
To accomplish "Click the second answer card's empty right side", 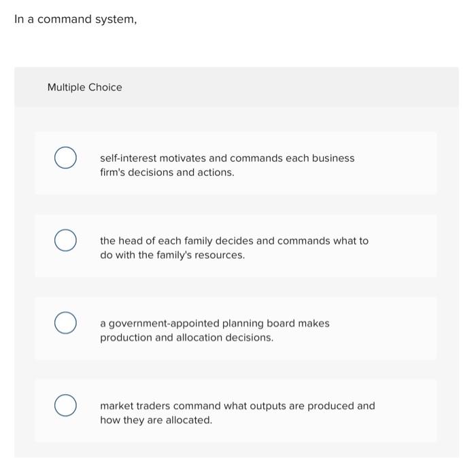I will pos(408,246).
